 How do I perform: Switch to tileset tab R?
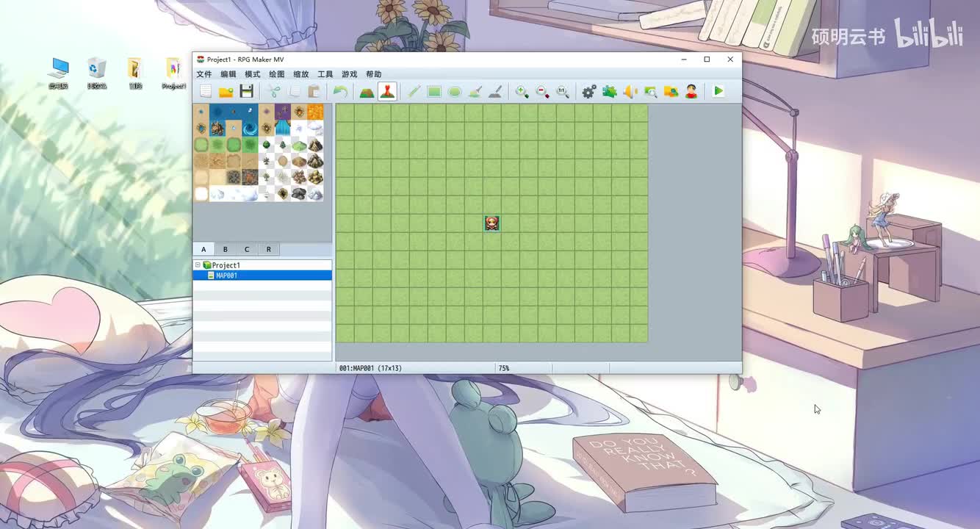click(x=268, y=250)
